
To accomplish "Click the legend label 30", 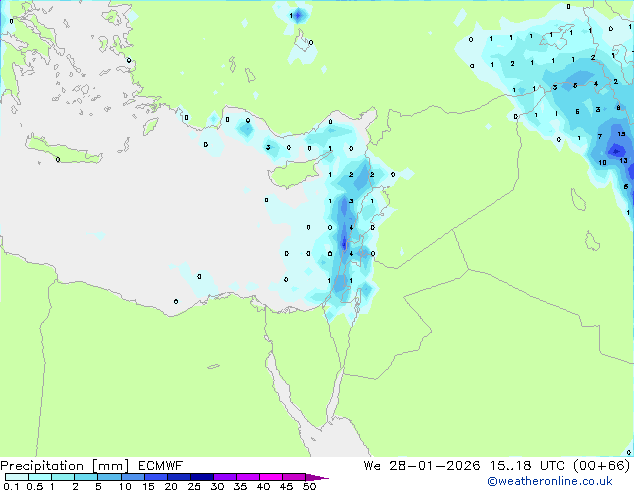I will click(217, 486).
